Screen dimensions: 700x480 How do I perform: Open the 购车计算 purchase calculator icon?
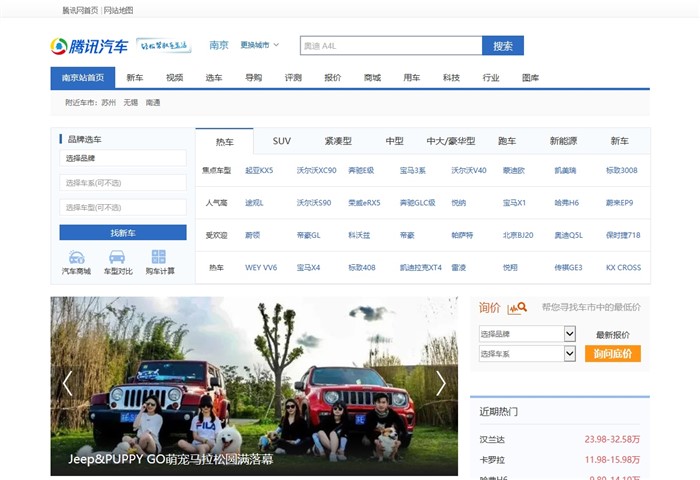pyautogui.click(x=159, y=262)
